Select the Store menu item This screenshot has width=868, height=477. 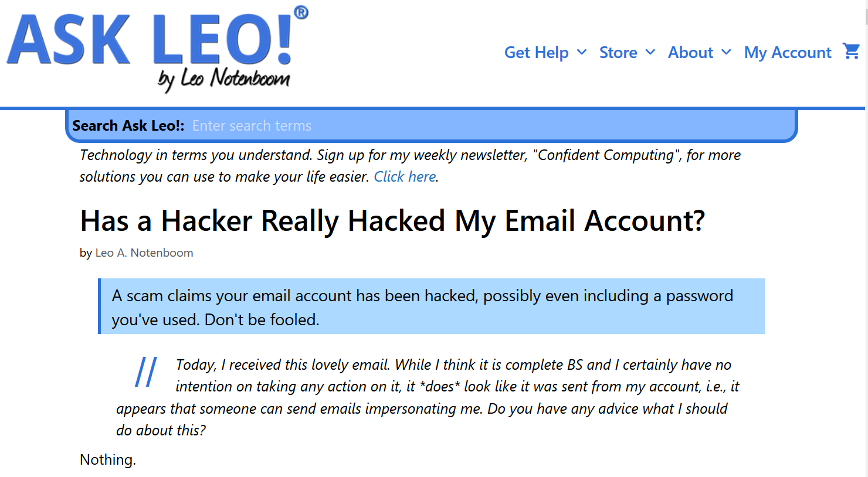618,53
